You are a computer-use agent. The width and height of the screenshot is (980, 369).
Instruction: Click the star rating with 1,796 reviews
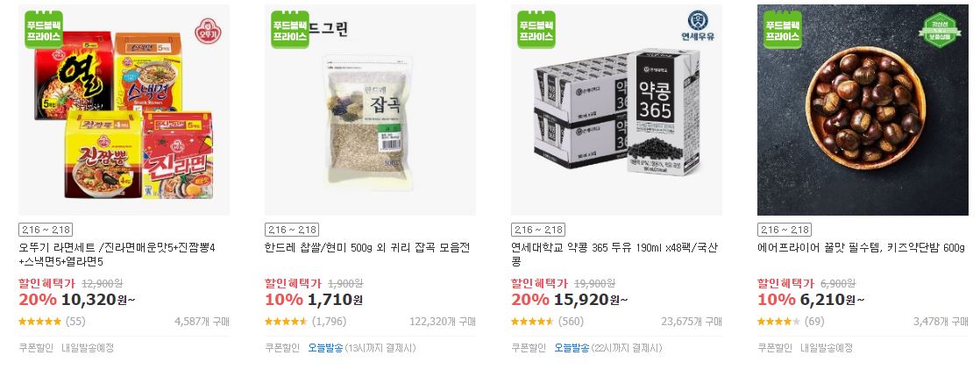tap(287, 322)
